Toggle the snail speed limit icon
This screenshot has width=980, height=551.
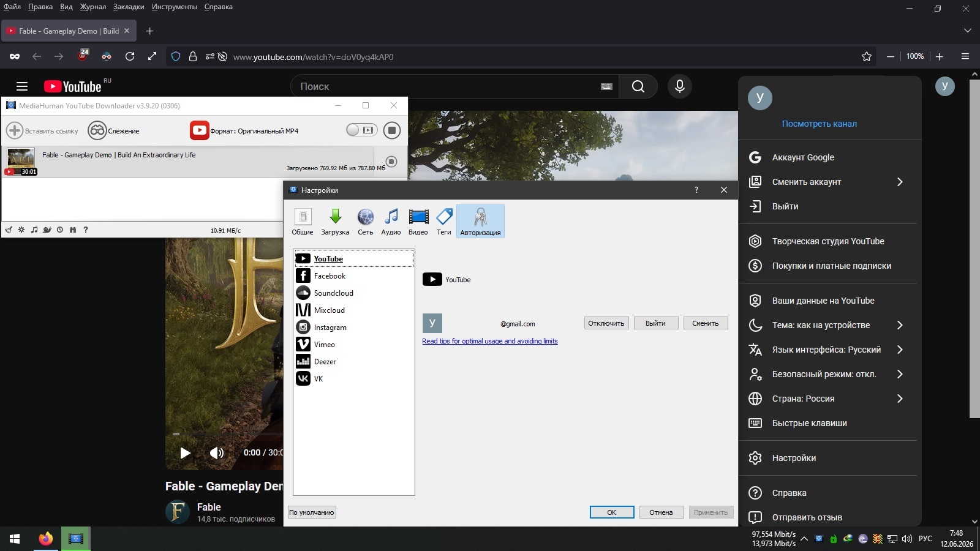[x=47, y=230]
